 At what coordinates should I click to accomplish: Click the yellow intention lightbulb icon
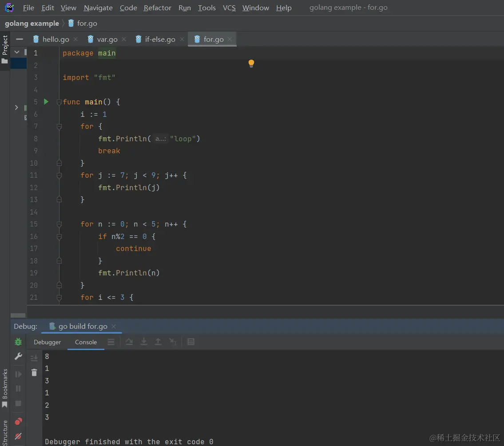click(x=251, y=64)
